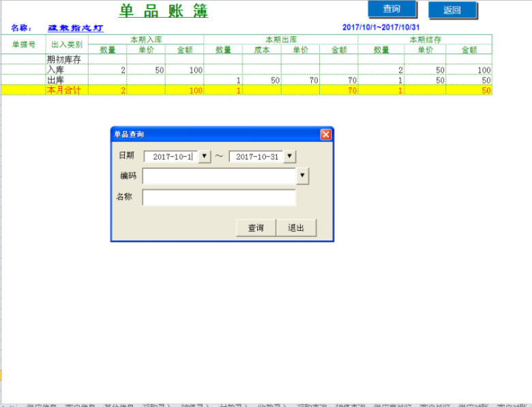Image resolution: width=532 pixels, height=407 pixels.
Task: Close the 单品查询 dialog with red X
Action: pos(326,135)
